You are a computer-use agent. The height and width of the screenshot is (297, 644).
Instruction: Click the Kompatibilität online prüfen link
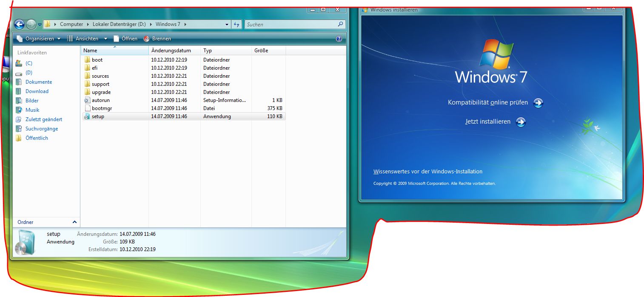(x=488, y=102)
